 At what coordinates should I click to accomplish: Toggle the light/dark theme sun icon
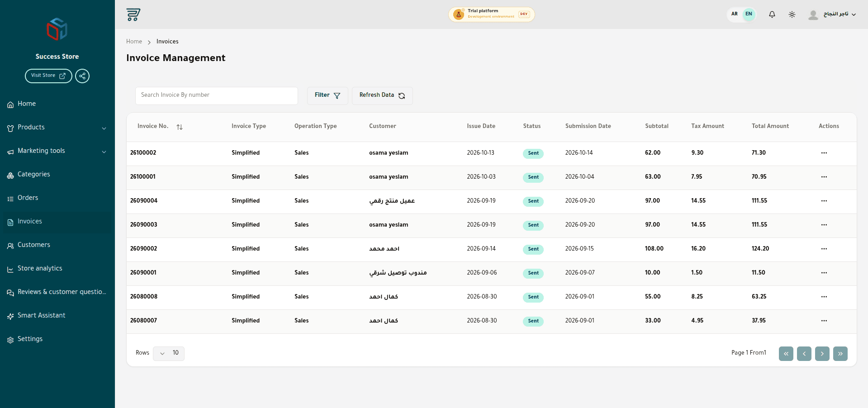click(x=792, y=14)
